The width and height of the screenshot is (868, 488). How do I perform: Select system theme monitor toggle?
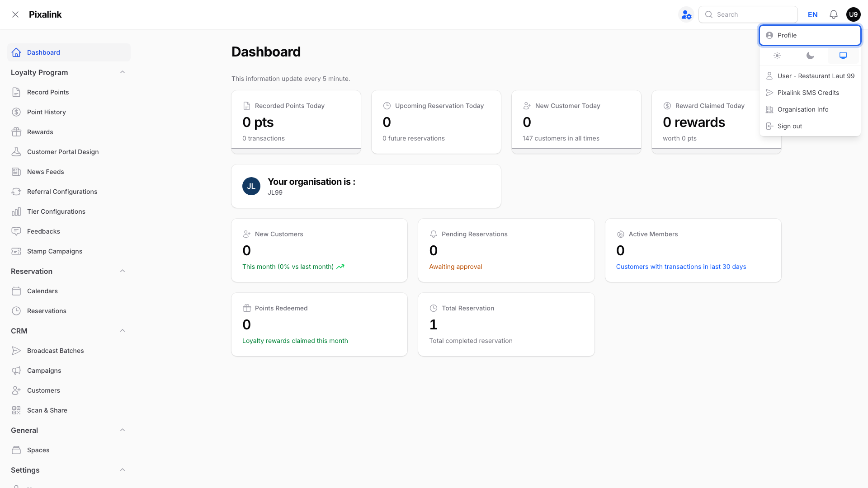pyautogui.click(x=843, y=56)
